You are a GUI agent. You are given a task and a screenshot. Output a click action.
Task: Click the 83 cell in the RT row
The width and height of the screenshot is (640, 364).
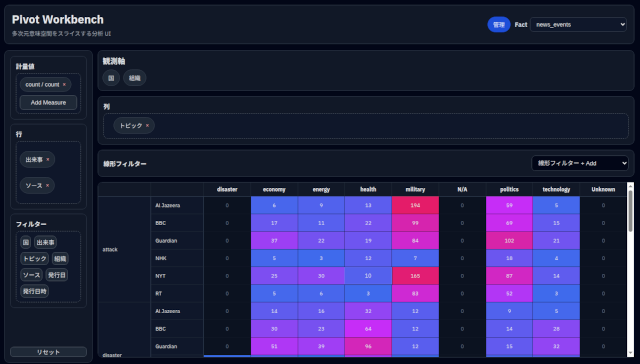pyautogui.click(x=415, y=293)
